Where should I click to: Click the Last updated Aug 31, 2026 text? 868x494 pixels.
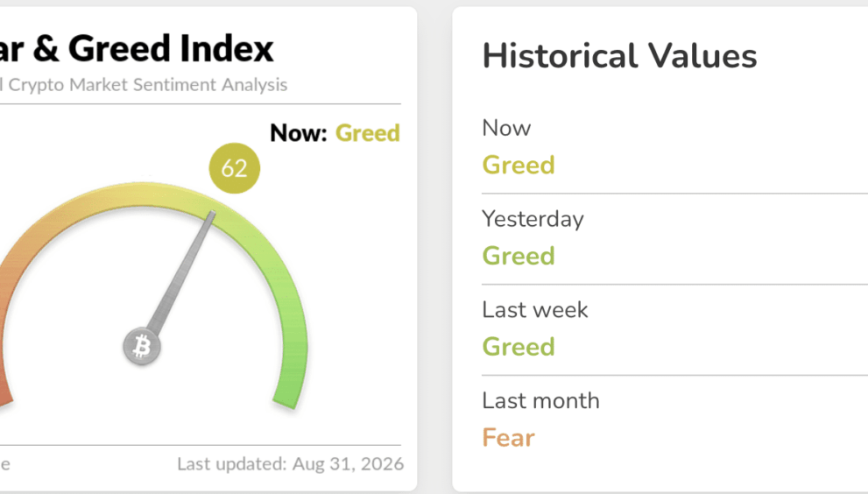tap(290, 463)
